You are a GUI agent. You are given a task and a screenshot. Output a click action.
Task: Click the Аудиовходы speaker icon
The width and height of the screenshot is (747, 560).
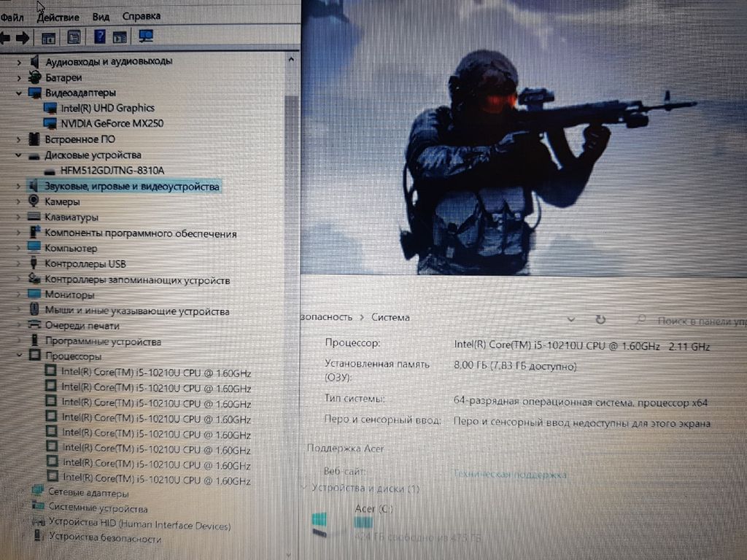34,61
